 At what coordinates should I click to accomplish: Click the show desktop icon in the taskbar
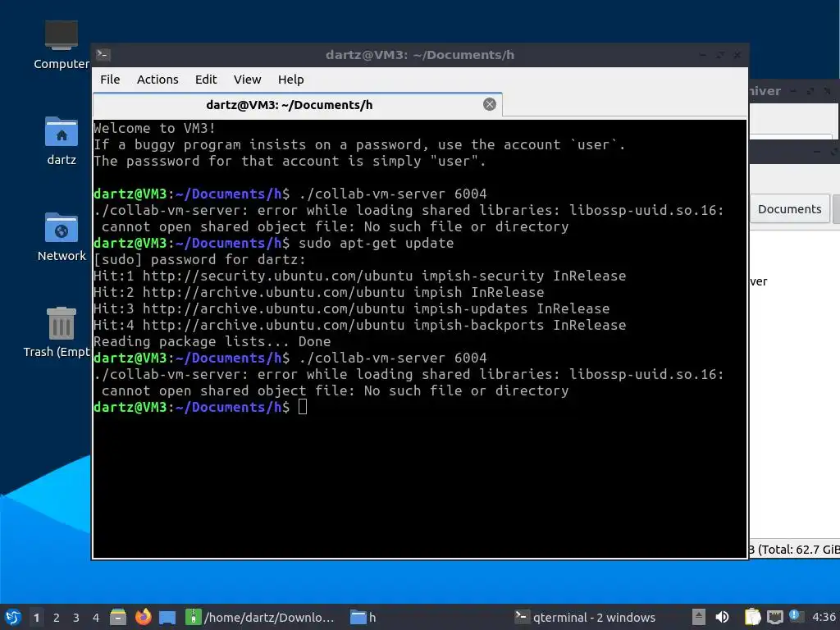[x=167, y=618]
